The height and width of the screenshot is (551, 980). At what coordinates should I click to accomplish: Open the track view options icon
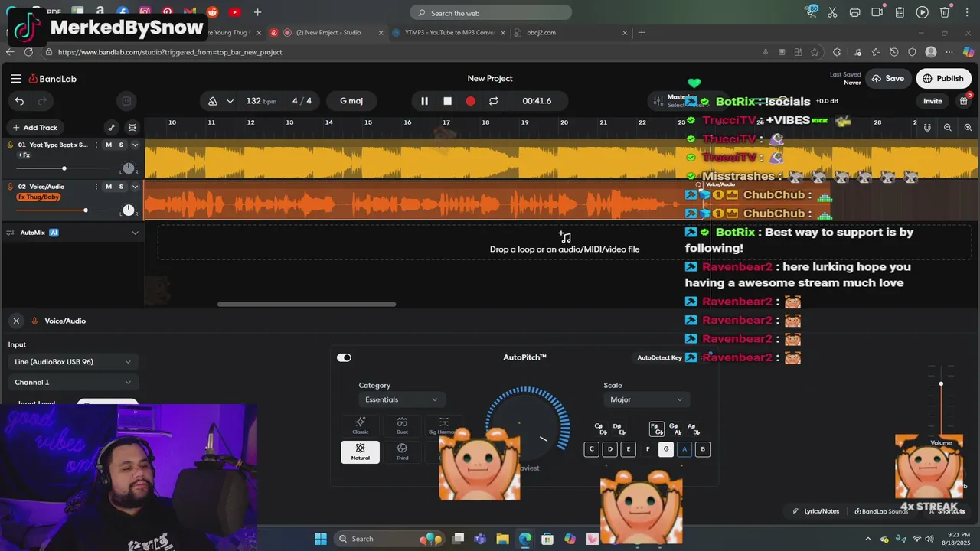132,128
